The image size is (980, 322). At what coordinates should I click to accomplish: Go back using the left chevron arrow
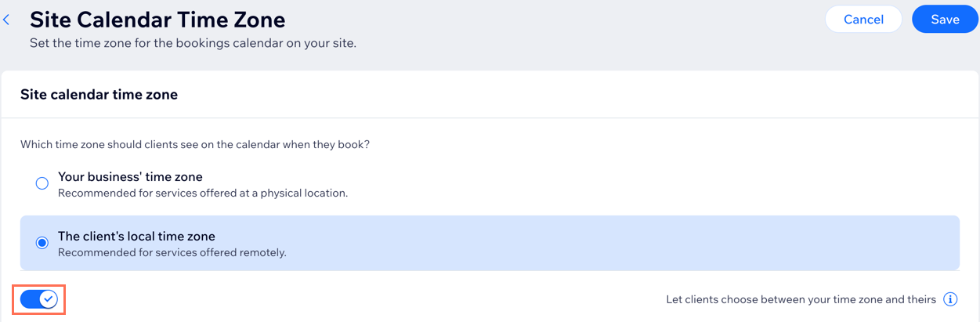click(x=6, y=20)
